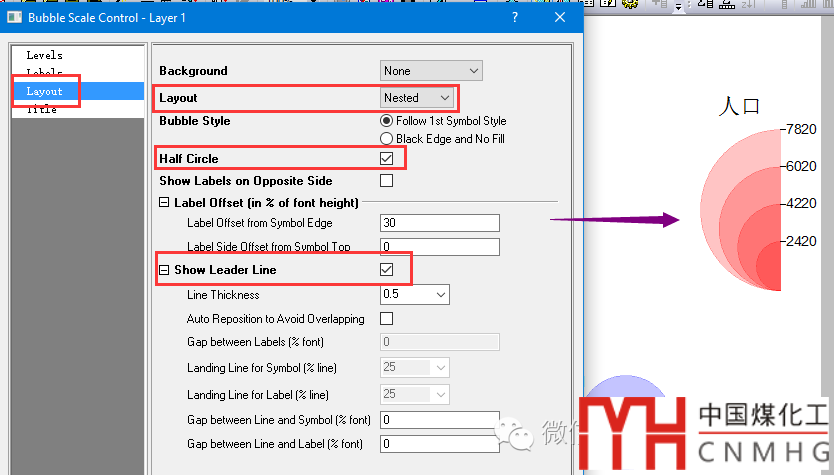This screenshot has height=475, width=834.
Task: Click Gap between Line and Label field
Action: pos(440,444)
